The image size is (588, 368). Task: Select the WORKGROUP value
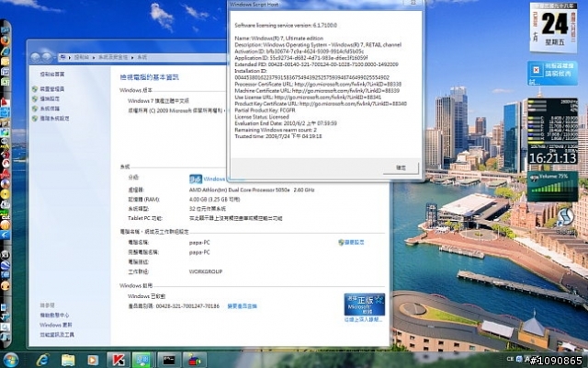206,271
